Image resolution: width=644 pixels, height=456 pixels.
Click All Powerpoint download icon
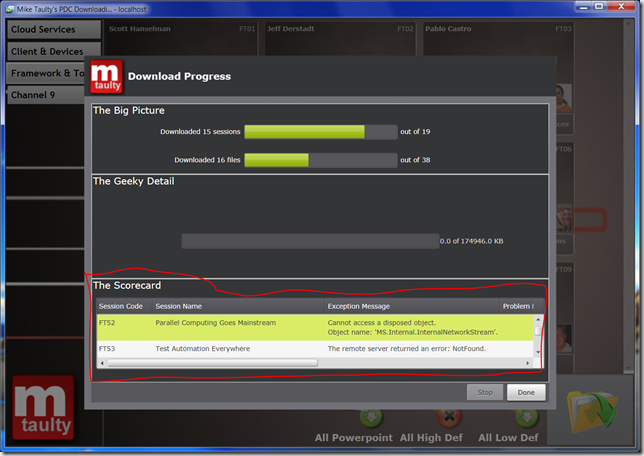(371, 418)
